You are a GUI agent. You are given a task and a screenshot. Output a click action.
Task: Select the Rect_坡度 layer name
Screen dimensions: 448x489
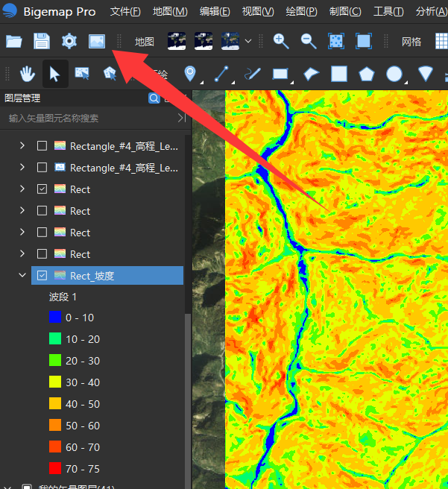coord(92,276)
